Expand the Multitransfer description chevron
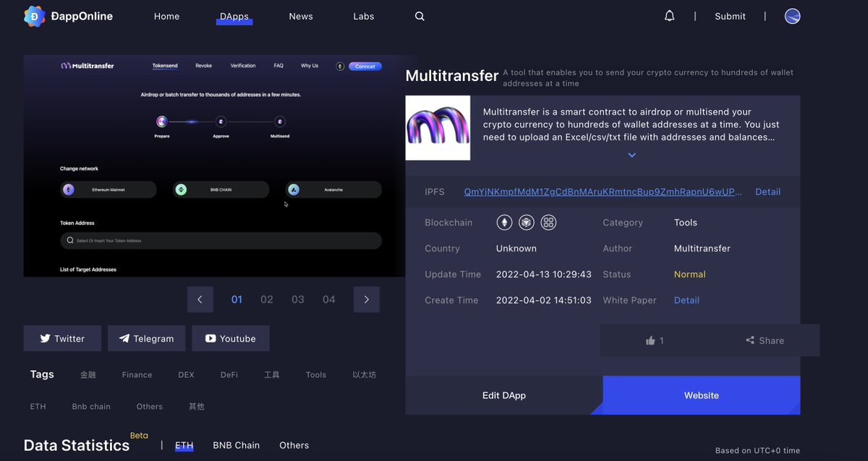 (631, 156)
